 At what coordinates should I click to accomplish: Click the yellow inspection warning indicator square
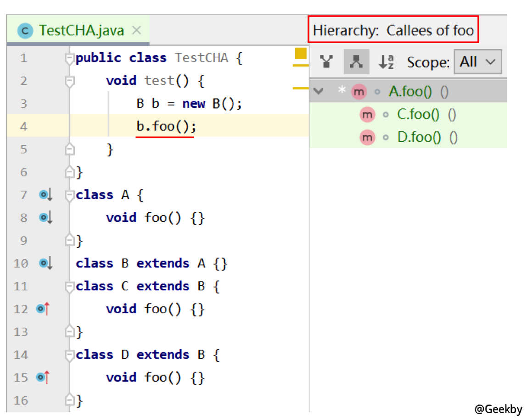coord(301,53)
